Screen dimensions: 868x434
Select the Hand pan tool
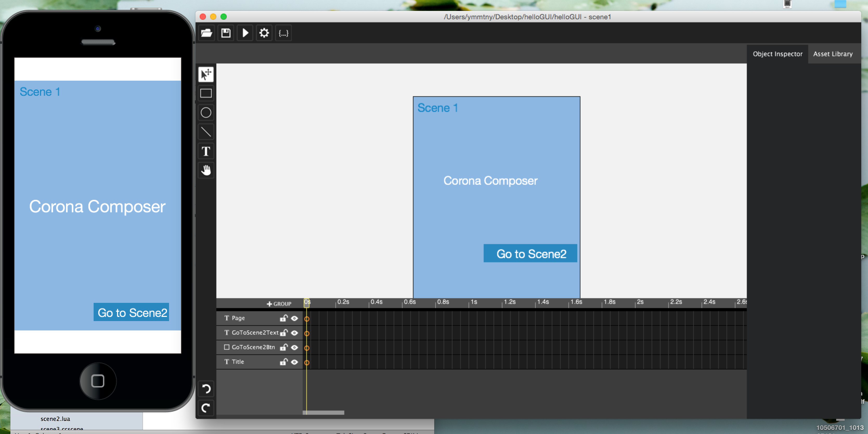coord(206,170)
